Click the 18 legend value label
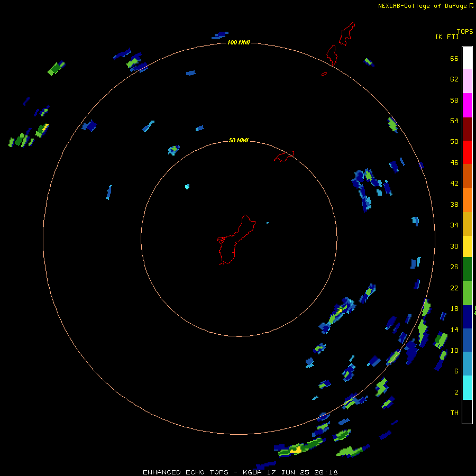Screen dimensions: 476x476 coord(454,309)
